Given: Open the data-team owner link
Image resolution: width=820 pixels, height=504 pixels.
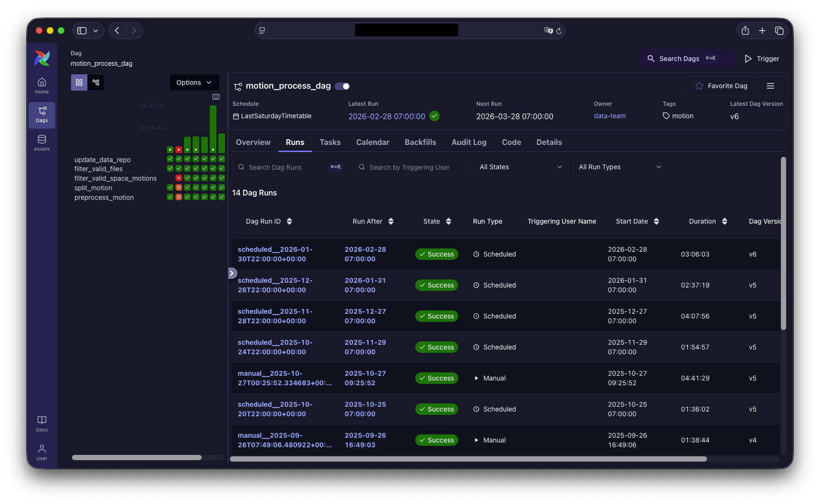Looking at the screenshot, I should point(609,116).
